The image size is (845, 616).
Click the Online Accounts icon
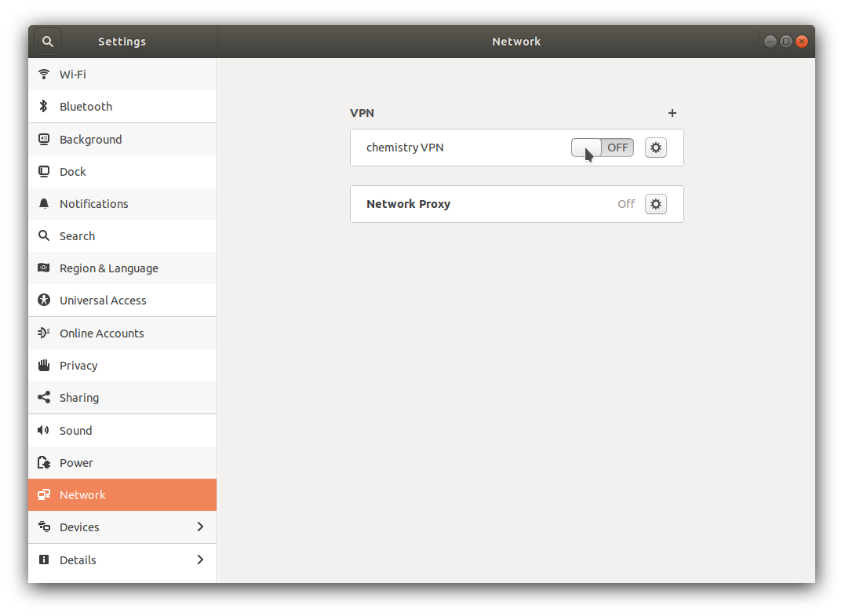[x=44, y=333]
